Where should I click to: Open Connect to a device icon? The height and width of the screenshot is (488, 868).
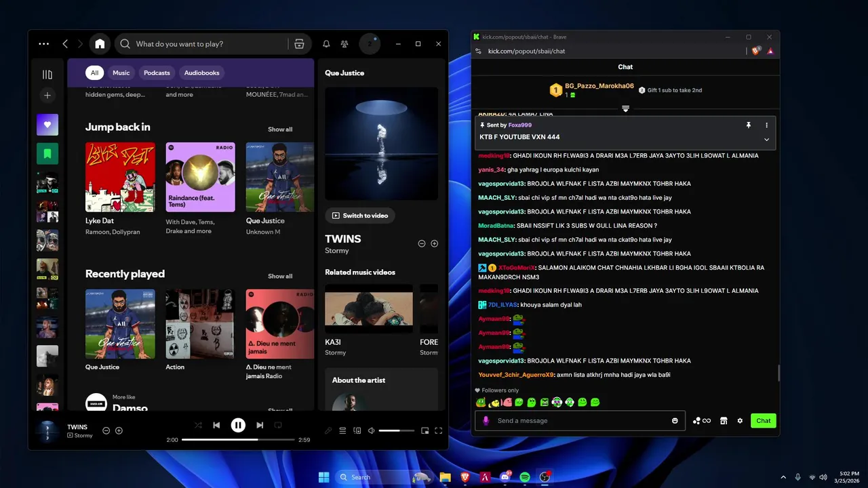pos(357,430)
